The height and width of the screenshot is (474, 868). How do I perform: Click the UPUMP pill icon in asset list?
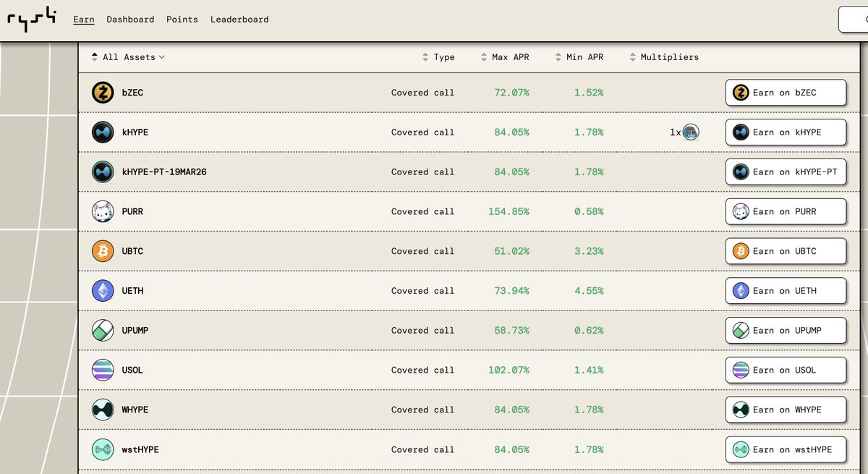[x=103, y=331]
